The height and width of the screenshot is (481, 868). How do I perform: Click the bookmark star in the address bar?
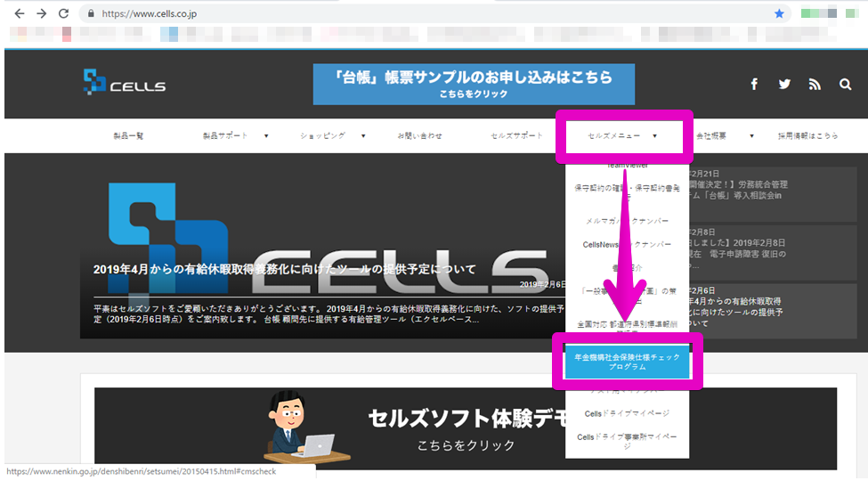pyautogui.click(x=779, y=14)
